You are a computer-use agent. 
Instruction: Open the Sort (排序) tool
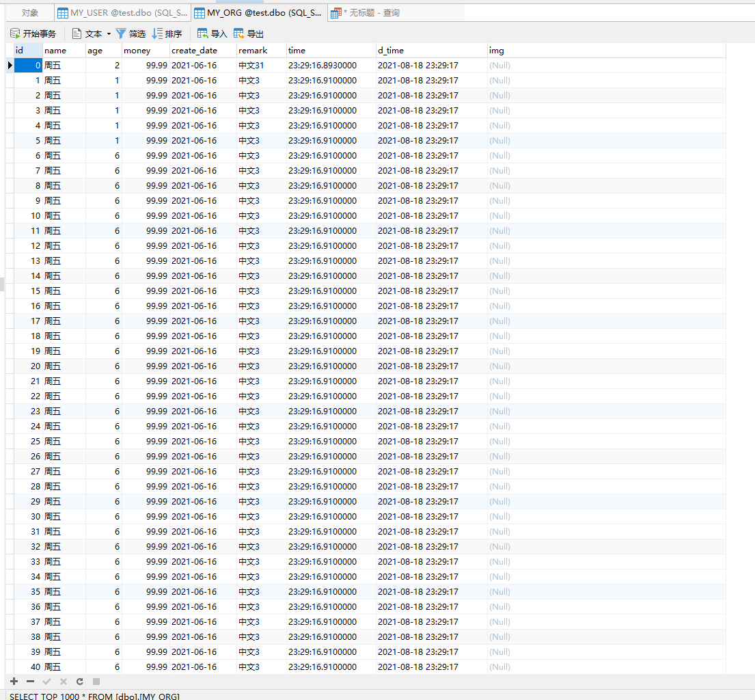point(167,33)
